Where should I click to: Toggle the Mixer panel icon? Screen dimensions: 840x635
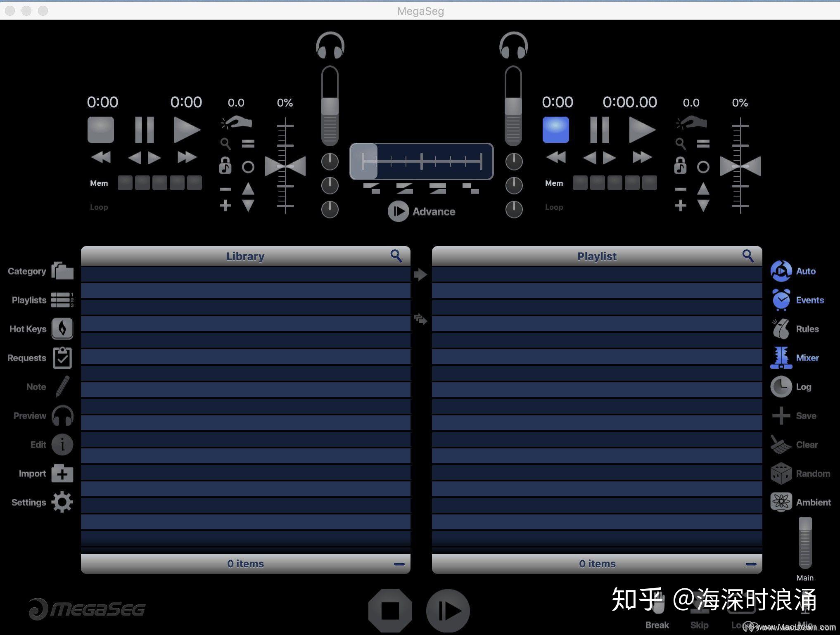click(x=781, y=358)
